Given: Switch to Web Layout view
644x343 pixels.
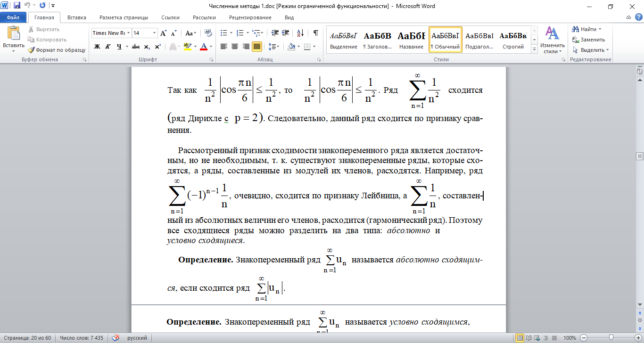Looking at the screenshot, I should coord(537,338).
